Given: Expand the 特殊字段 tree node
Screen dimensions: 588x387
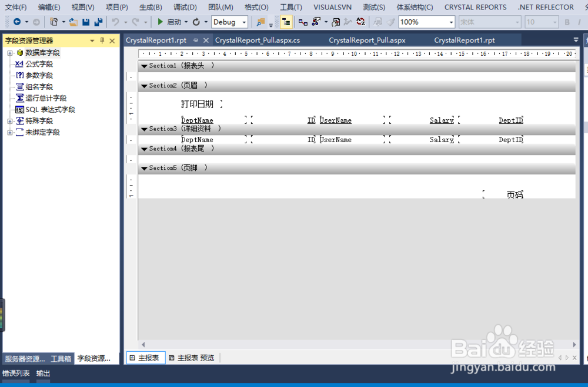Looking at the screenshot, I should click(9, 120).
